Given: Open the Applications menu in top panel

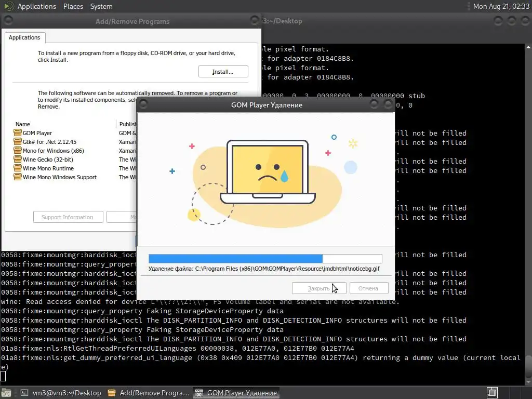Looking at the screenshot, I should coord(37,6).
